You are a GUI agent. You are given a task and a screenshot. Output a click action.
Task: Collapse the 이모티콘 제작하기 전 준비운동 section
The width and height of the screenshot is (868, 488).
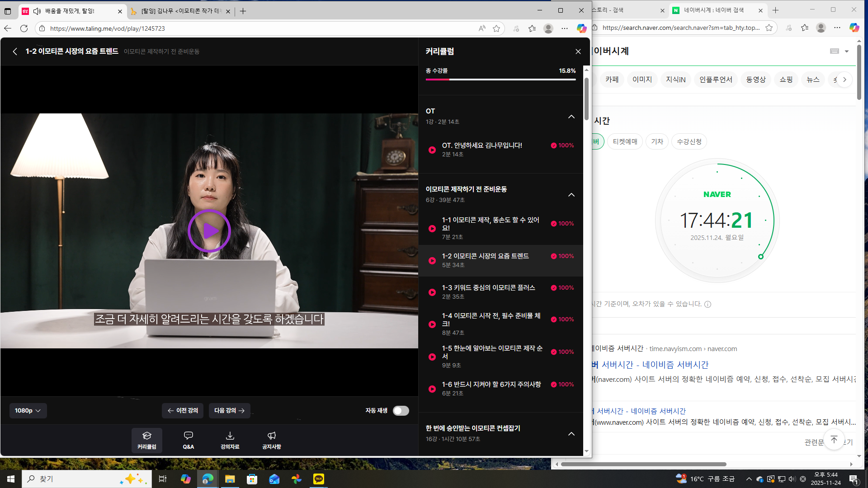coord(571,195)
